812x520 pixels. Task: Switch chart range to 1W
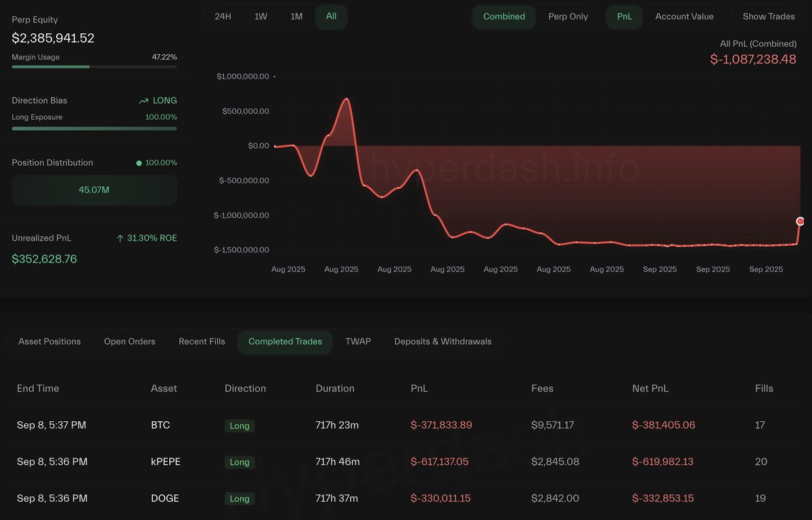pyautogui.click(x=261, y=16)
